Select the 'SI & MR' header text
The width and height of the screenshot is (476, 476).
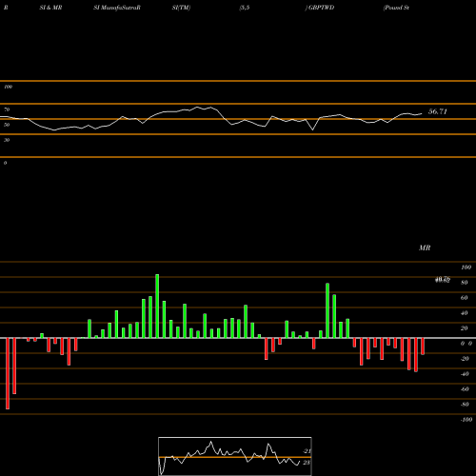[x=50, y=8]
